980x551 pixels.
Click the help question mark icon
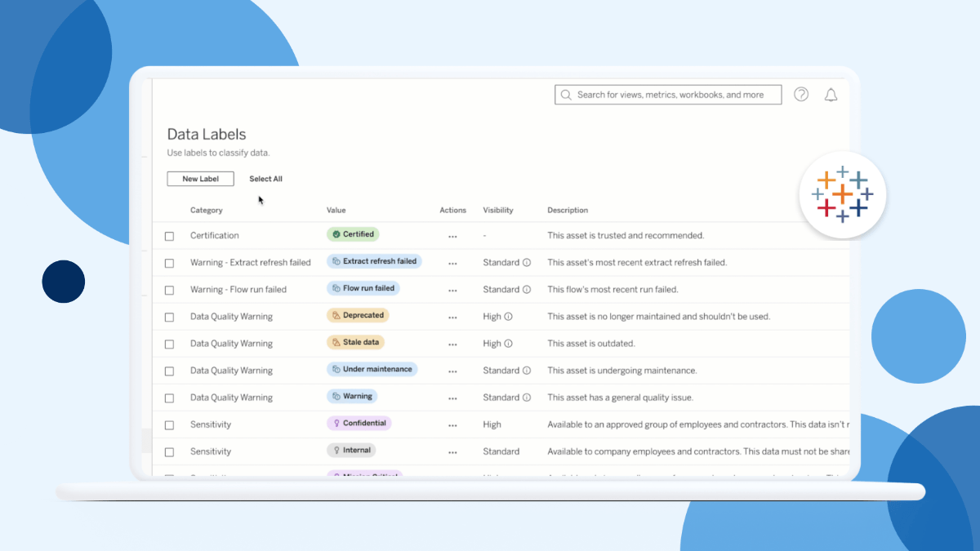click(801, 95)
